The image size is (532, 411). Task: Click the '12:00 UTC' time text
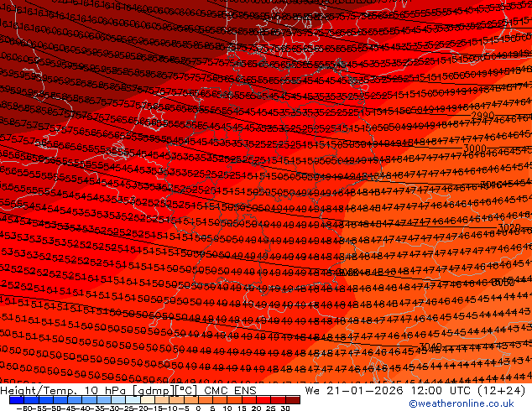click(443, 391)
